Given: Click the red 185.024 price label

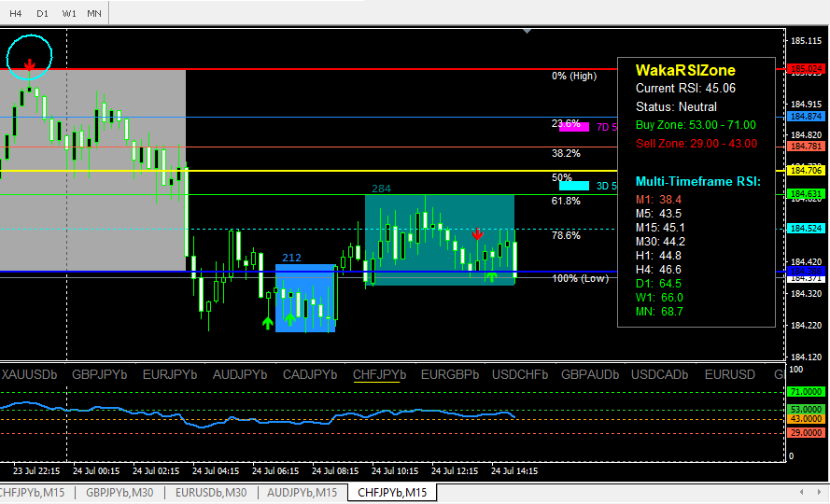Looking at the screenshot, I should point(804,69).
